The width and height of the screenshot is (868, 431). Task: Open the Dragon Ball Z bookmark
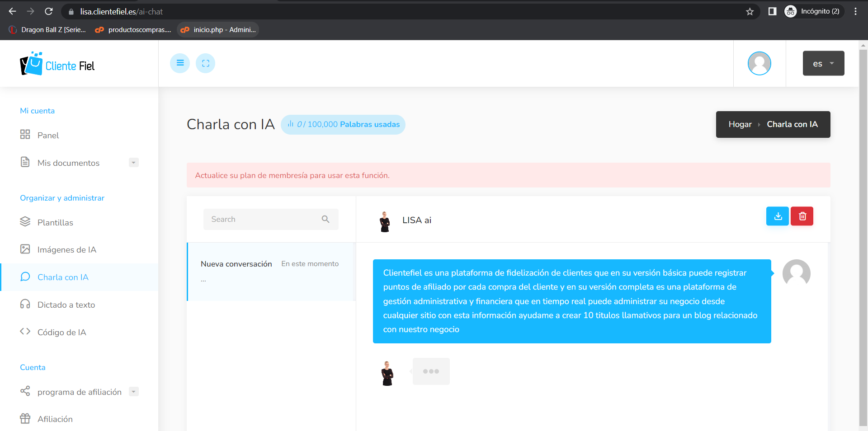pyautogui.click(x=47, y=30)
